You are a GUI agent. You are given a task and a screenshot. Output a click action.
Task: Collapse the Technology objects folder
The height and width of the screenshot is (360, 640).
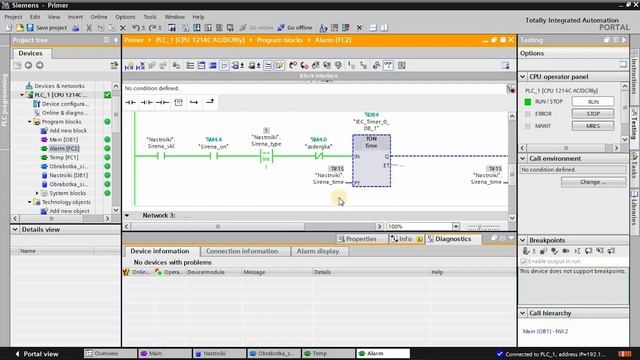pyautogui.click(x=29, y=202)
